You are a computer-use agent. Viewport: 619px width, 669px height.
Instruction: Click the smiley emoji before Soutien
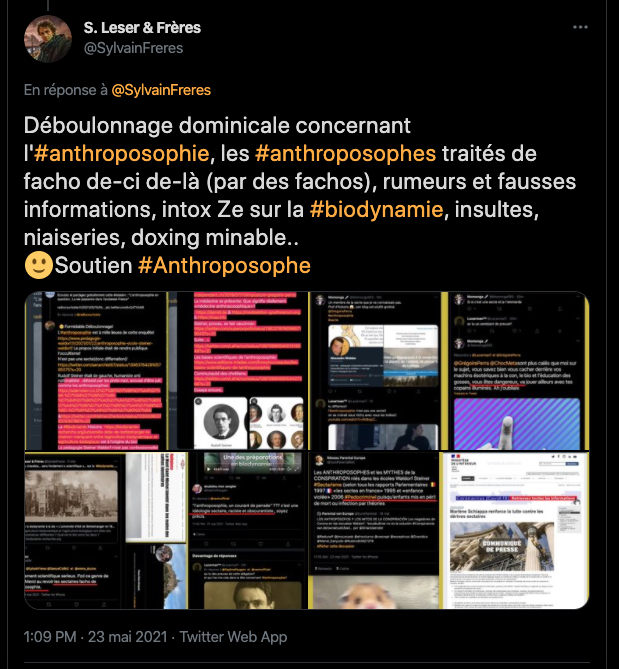[x=39, y=265]
